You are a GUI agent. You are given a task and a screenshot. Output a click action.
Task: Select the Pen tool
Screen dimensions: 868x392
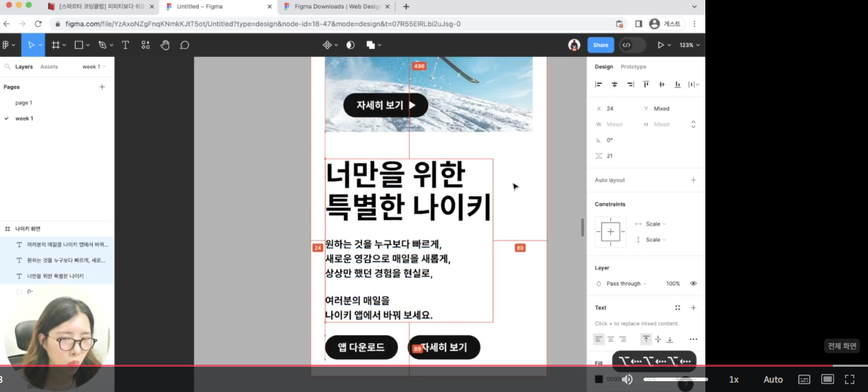click(x=102, y=45)
